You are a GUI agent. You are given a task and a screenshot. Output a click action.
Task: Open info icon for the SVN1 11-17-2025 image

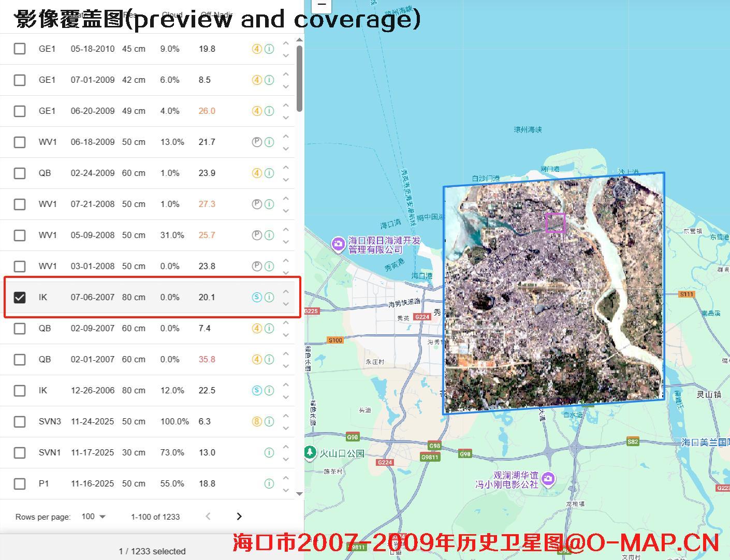pos(269,452)
